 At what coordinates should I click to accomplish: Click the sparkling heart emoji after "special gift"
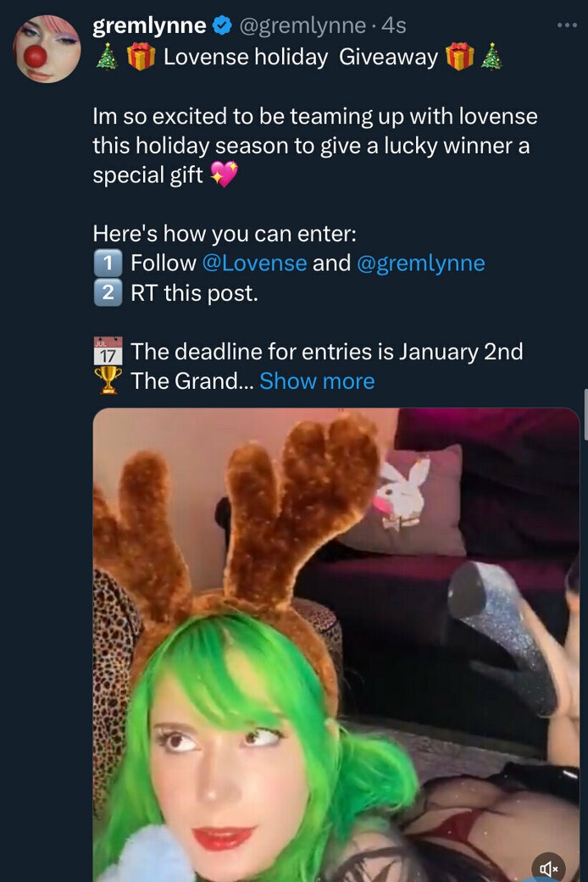click(x=224, y=175)
